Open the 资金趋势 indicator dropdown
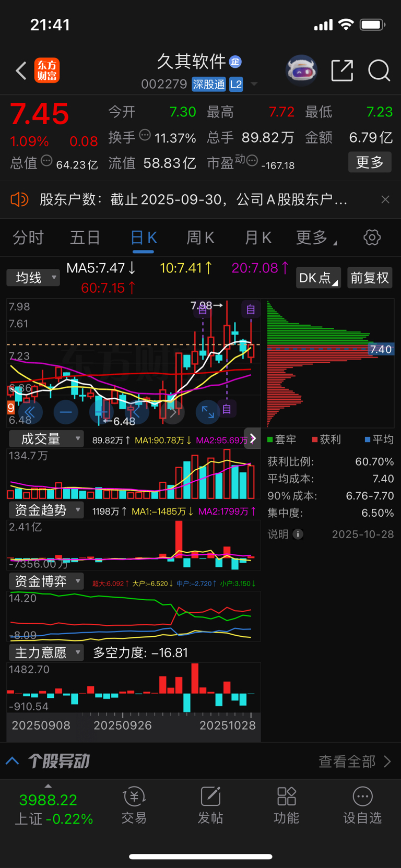This screenshot has width=401, height=868. 46,510
